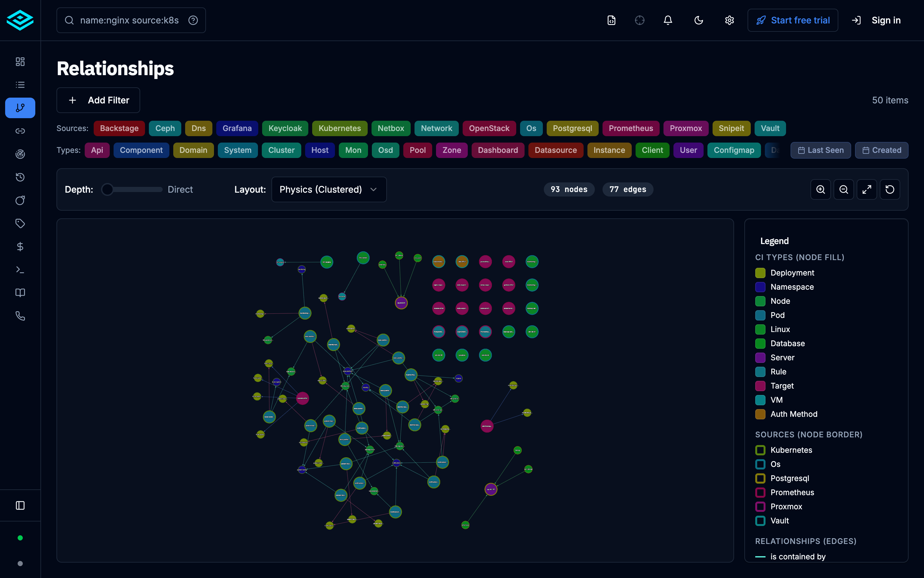924x578 pixels.
Task: Click the green status dot in sidebar
Action: click(20, 538)
